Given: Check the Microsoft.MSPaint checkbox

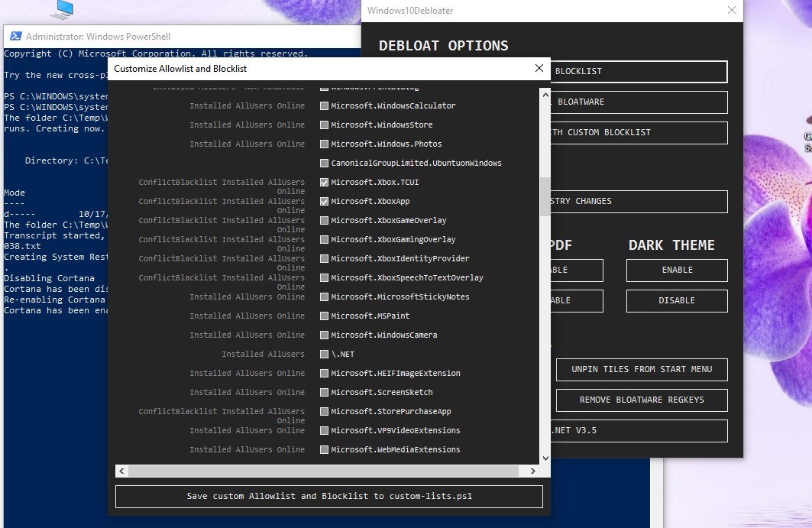Looking at the screenshot, I should tap(324, 316).
